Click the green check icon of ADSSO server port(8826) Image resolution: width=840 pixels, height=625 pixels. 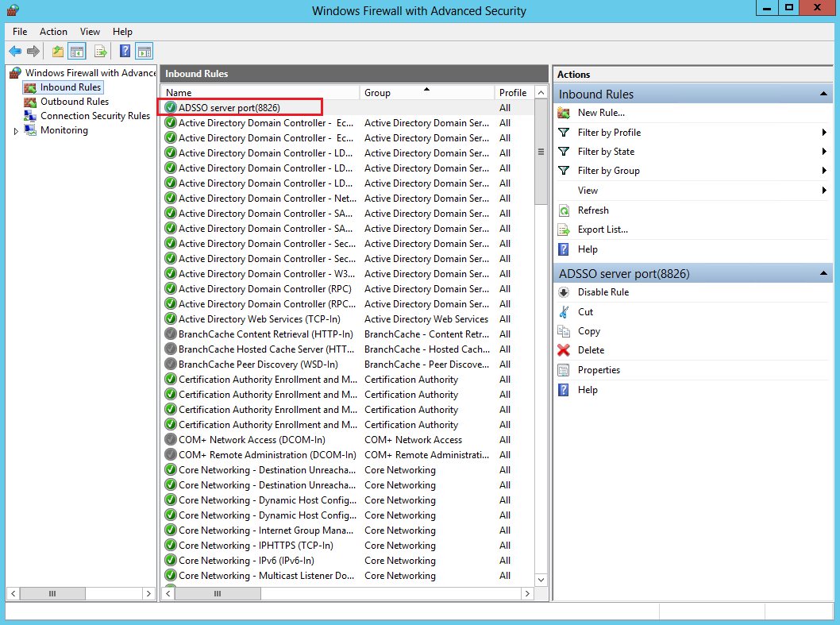pos(171,107)
